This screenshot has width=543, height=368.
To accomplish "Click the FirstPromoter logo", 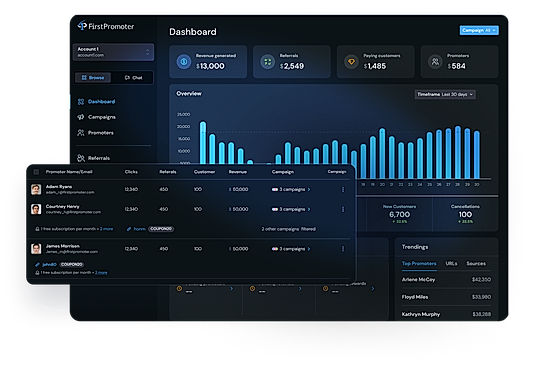I will click(106, 26).
